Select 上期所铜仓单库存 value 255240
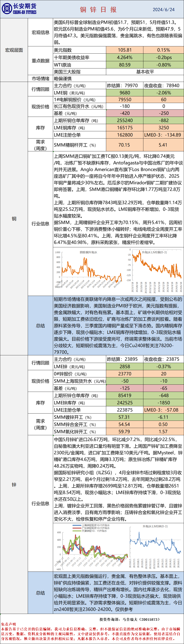 click(x=125, y=120)
